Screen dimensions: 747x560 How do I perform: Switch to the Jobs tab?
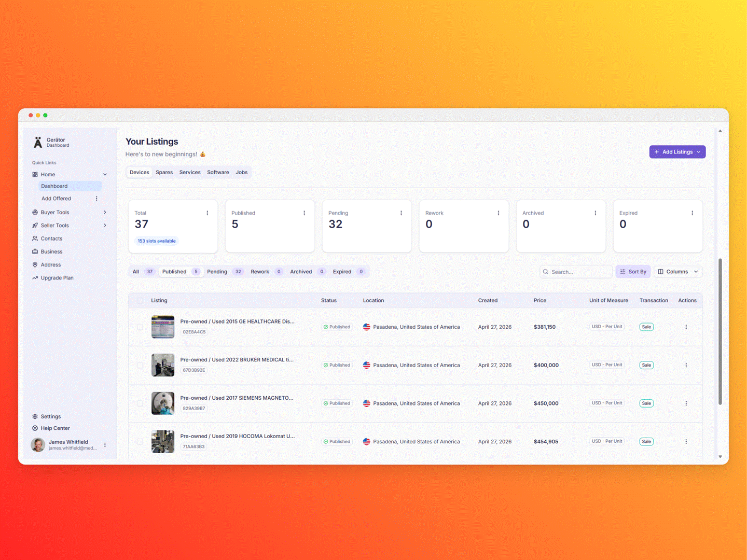(x=242, y=173)
